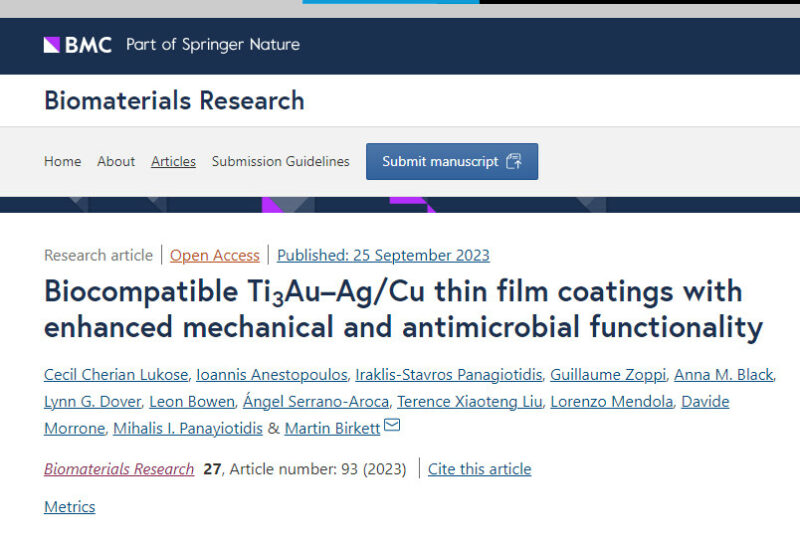Click the Submit manuscript button

[452, 161]
